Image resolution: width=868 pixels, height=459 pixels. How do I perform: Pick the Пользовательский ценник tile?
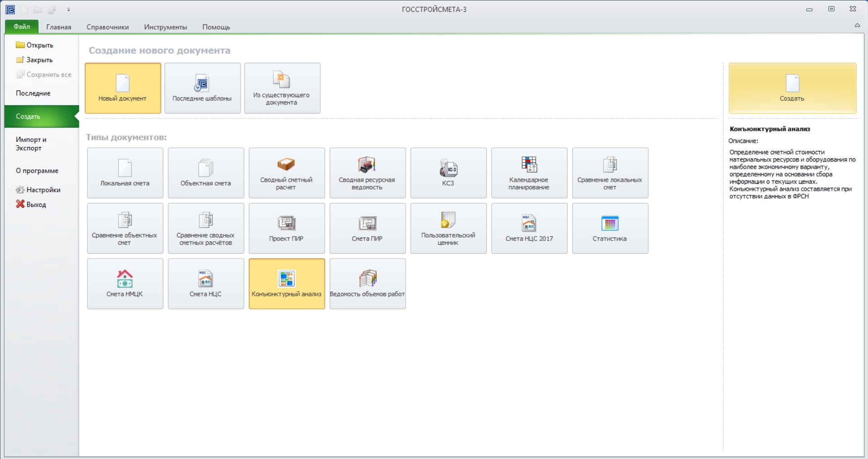(x=448, y=228)
